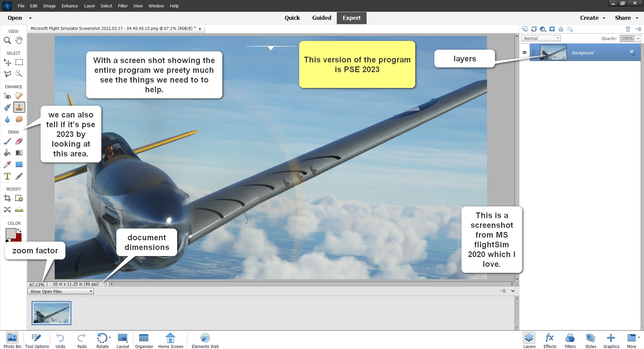Open the Create dropdown
The image size is (644, 349).
click(592, 18)
